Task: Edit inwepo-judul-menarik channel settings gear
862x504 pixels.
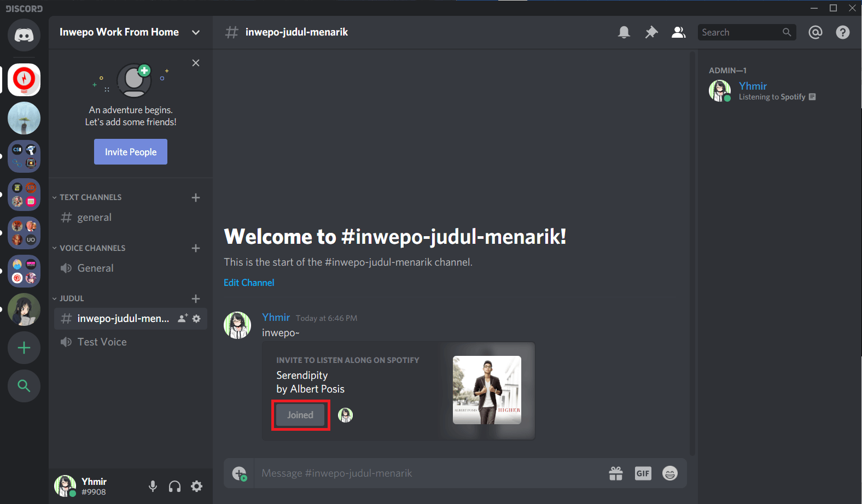Action: pyautogui.click(x=197, y=318)
